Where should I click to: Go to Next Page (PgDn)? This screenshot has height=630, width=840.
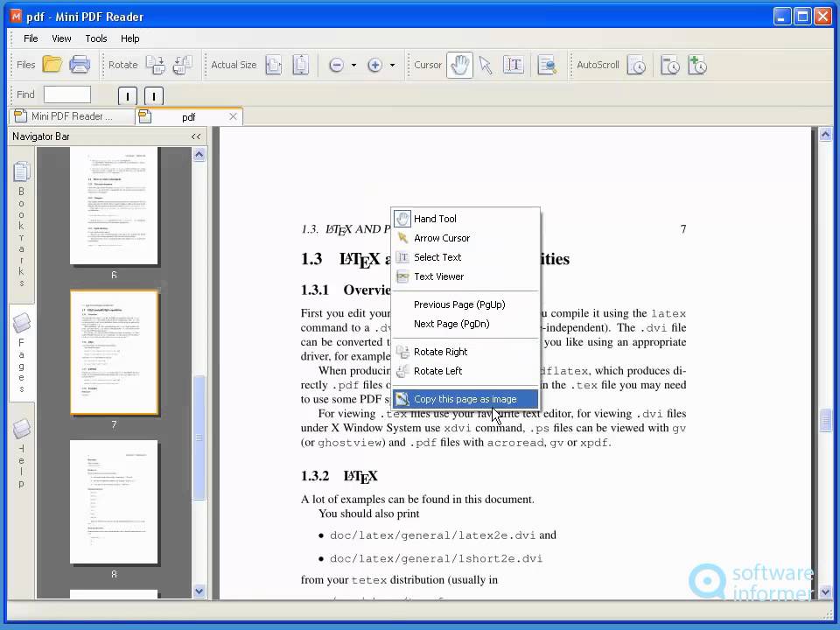click(x=465, y=324)
